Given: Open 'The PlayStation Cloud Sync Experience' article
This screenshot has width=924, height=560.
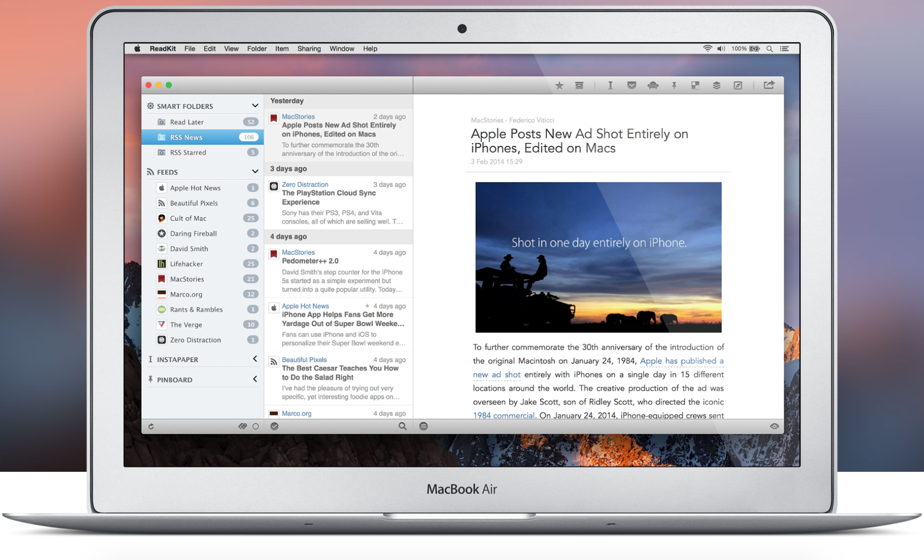Looking at the screenshot, I should click(339, 203).
